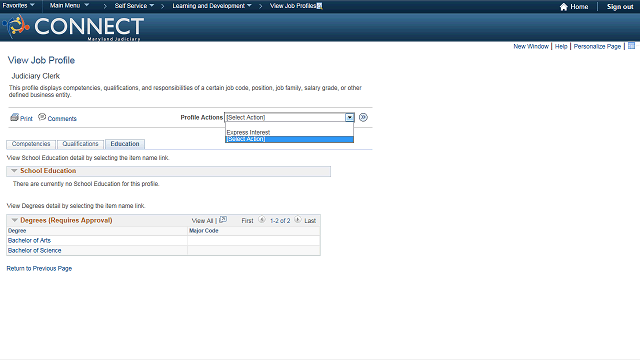Open the New Window link
Screen dimensions: 640x360
(x=531, y=47)
